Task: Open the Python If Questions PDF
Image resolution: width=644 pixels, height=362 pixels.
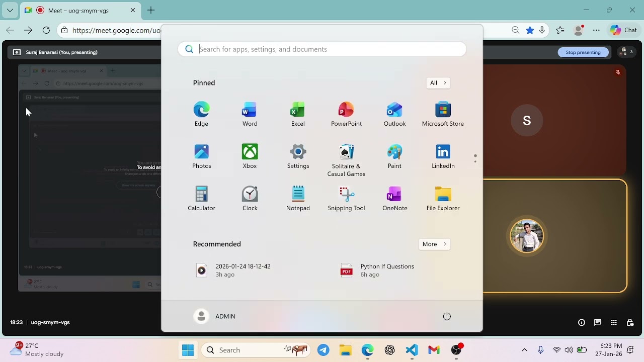Action: tap(377, 270)
